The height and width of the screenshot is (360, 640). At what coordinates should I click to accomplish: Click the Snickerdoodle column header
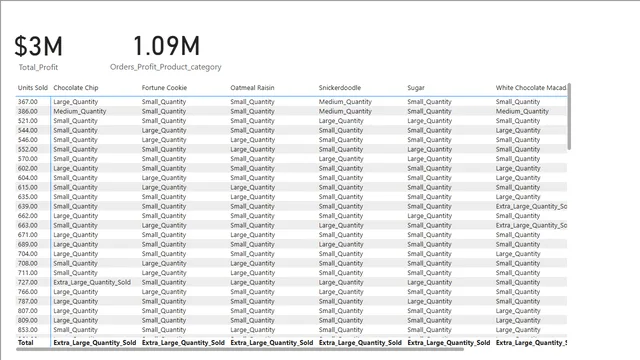click(x=340, y=88)
